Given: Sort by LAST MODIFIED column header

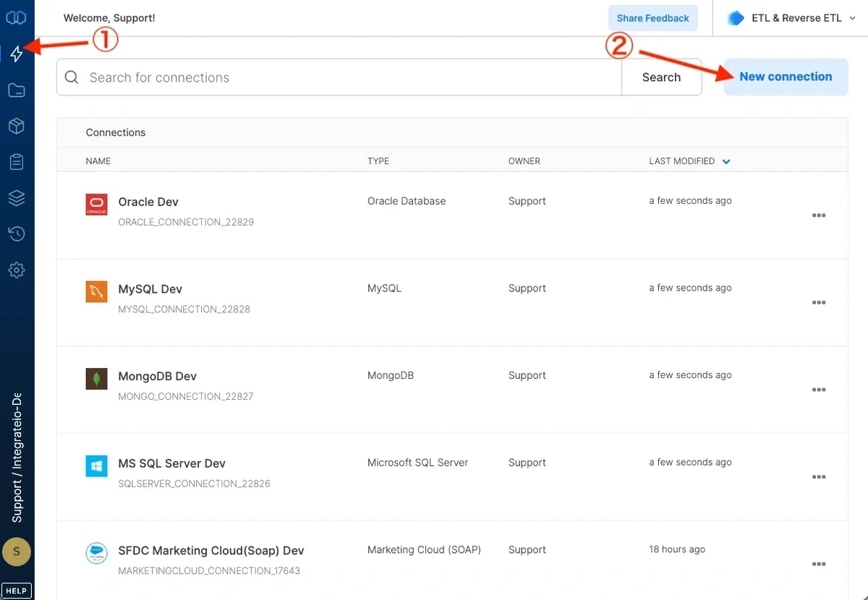Looking at the screenshot, I should click(682, 161).
